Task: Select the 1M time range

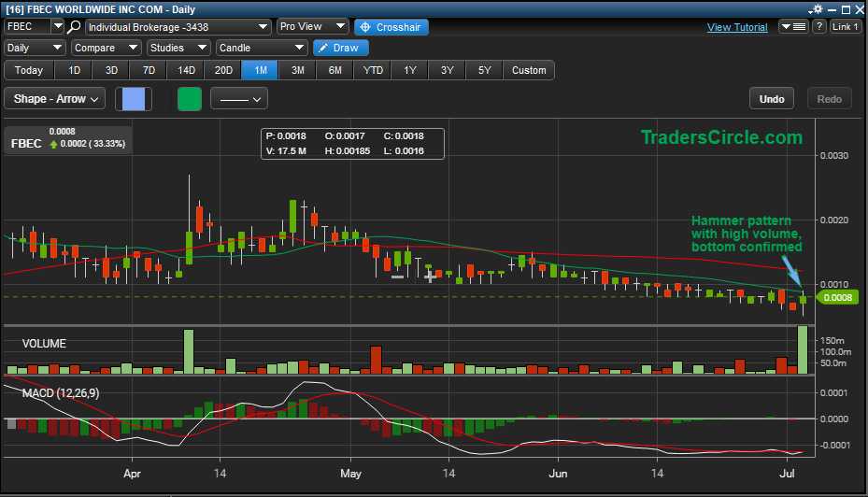Action: click(261, 70)
